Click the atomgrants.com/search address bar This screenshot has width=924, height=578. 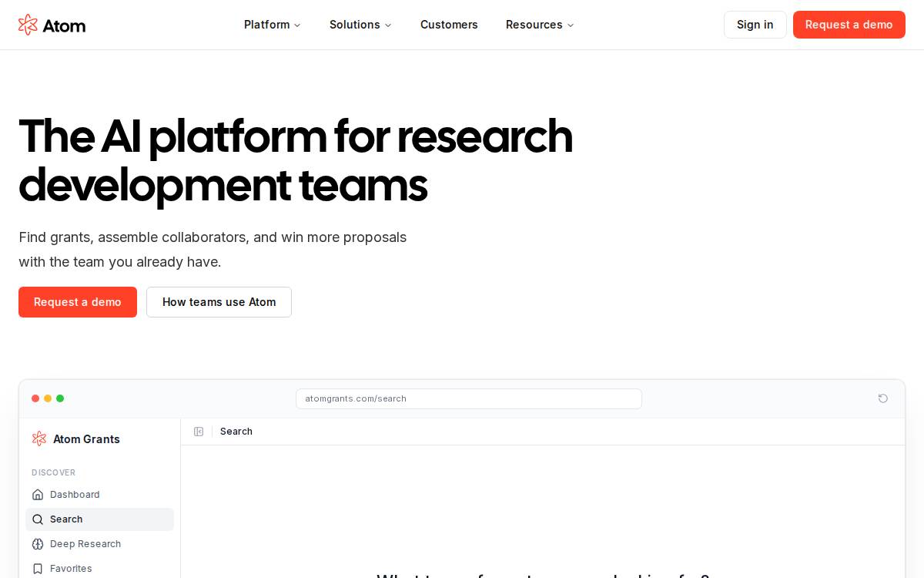point(468,398)
